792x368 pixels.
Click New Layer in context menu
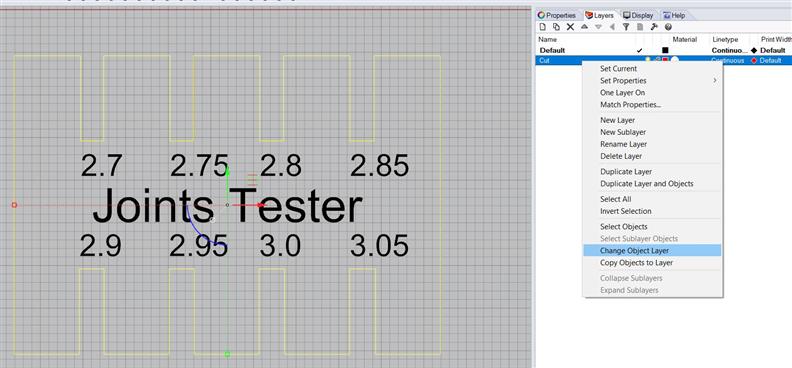[x=617, y=120]
